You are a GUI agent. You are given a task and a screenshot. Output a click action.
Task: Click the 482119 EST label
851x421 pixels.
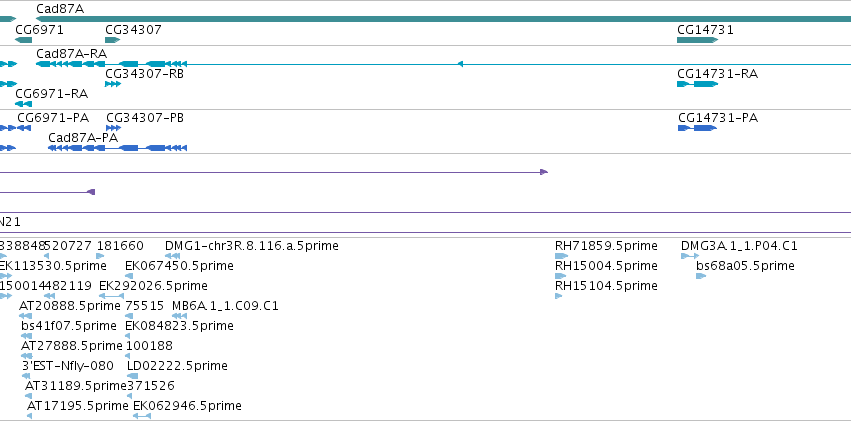(x=68, y=286)
